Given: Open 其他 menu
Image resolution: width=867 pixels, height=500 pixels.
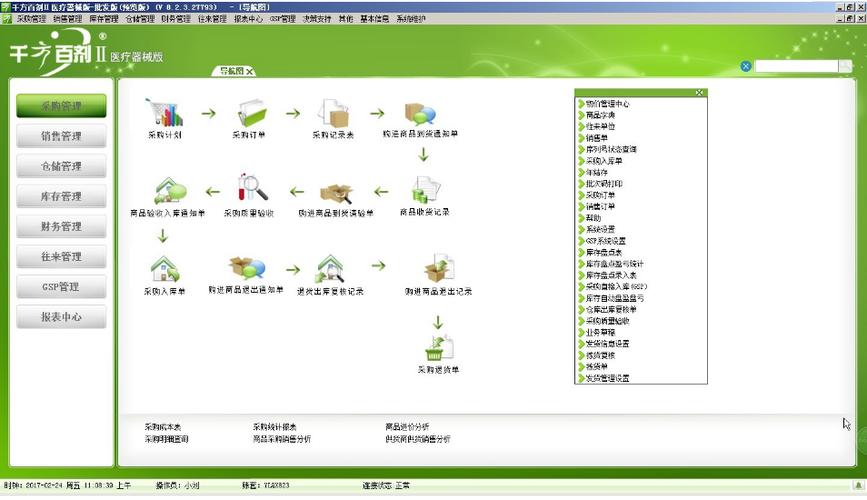Looking at the screenshot, I should pyautogui.click(x=346, y=19).
